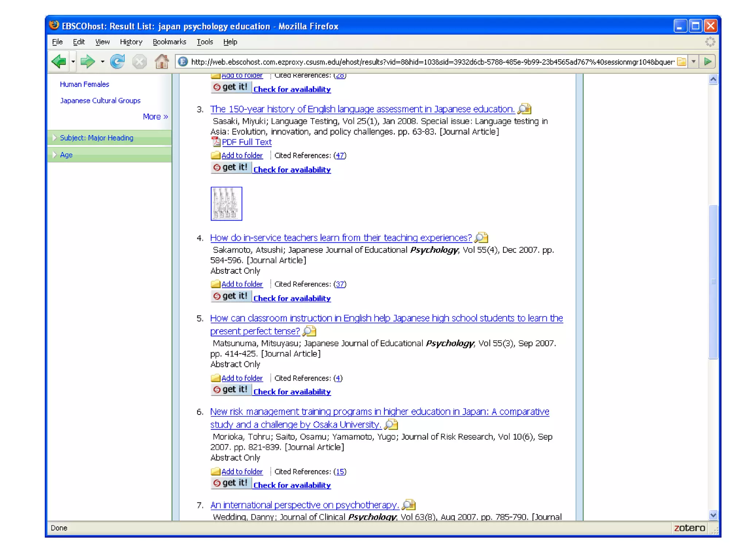Screen dimensions: 747x560
Task: Click the Zotero status bar icon
Action: pos(689,528)
